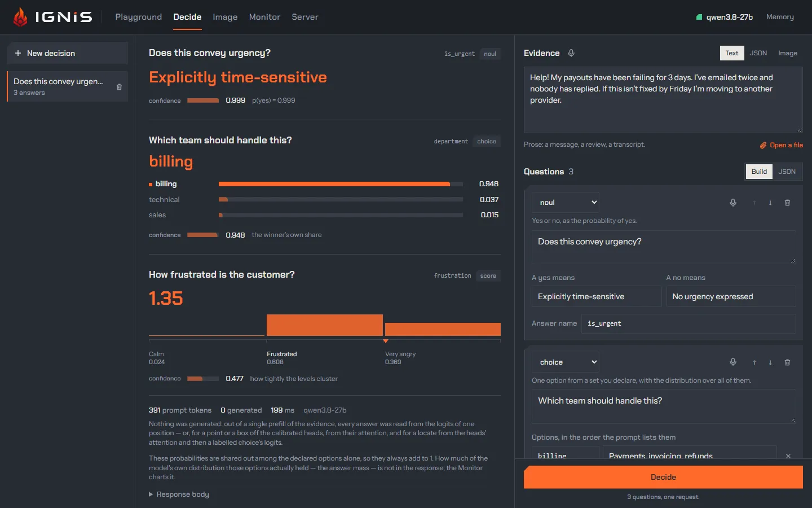812x508 pixels.
Task: Click the Ignis flame logo
Action: tap(21, 17)
